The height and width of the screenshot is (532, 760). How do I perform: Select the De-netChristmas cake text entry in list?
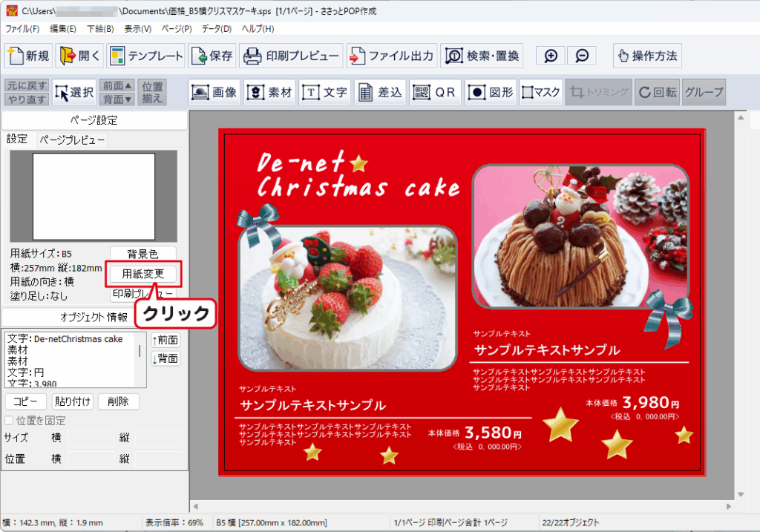[x=65, y=338]
